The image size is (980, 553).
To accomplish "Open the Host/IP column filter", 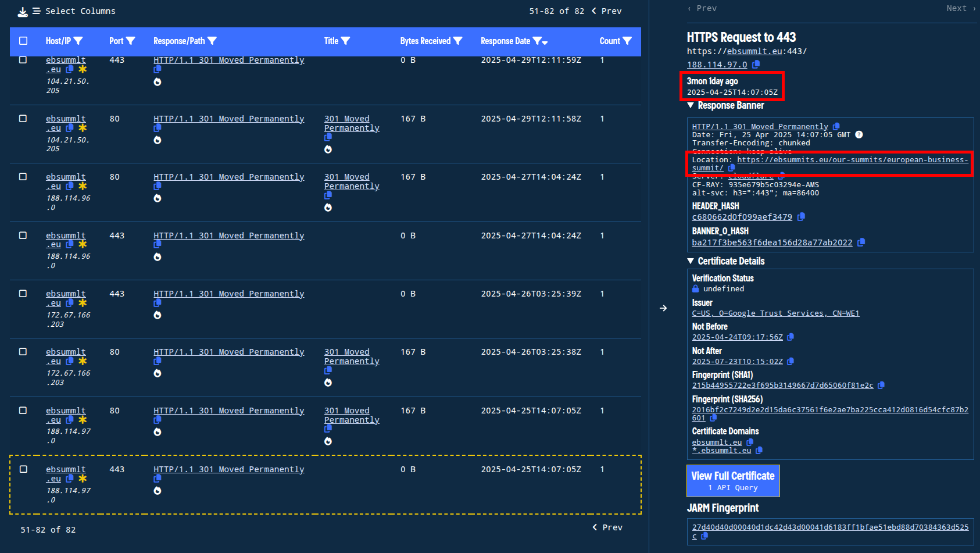I will click(x=78, y=41).
